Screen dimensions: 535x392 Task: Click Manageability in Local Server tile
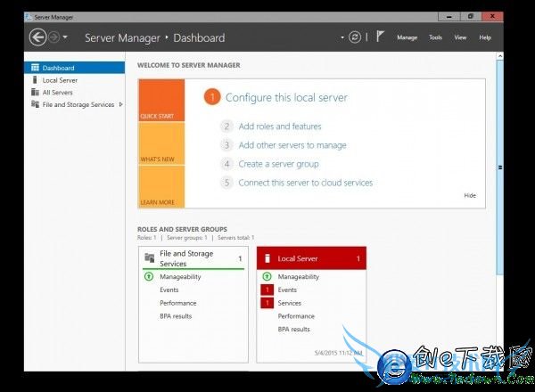pyautogui.click(x=298, y=277)
